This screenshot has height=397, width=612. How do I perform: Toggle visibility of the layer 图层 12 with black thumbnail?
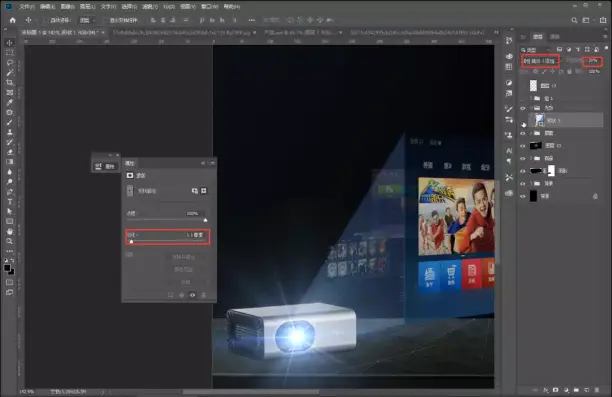tap(523, 146)
